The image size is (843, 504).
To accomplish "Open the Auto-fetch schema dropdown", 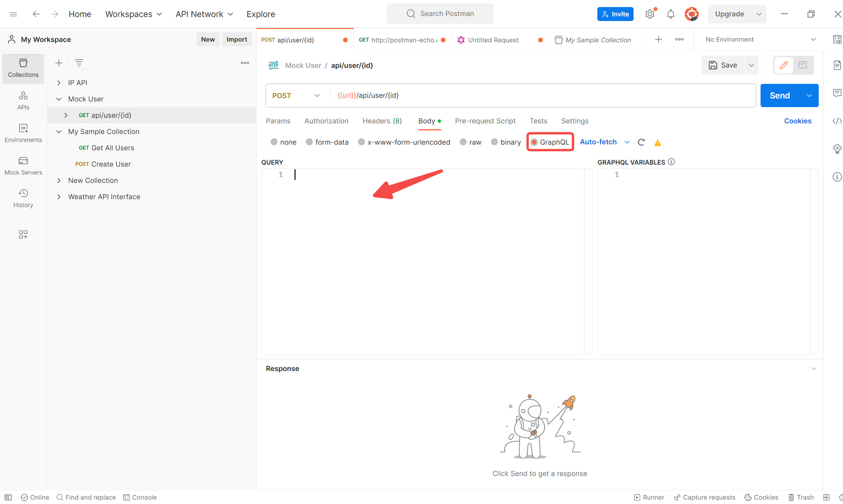I will click(605, 142).
